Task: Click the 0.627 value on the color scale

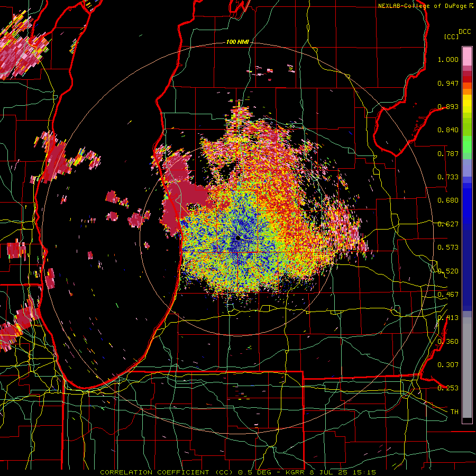Action: (x=448, y=224)
